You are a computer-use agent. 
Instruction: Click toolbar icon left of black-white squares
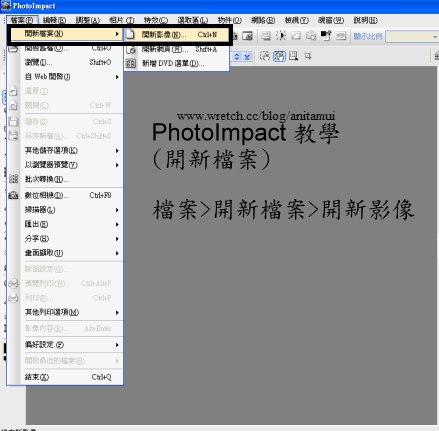(x=311, y=36)
